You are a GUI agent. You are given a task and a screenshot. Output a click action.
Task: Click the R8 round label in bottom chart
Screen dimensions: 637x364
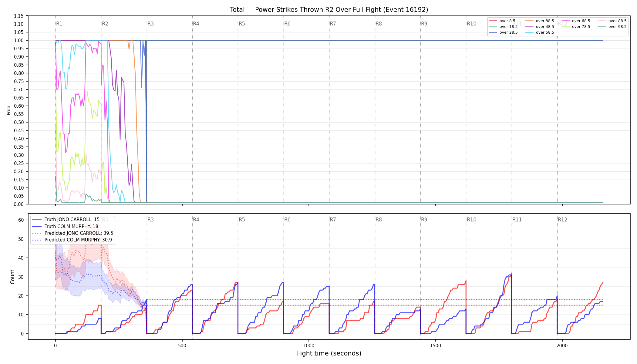click(x=379, y=220)
